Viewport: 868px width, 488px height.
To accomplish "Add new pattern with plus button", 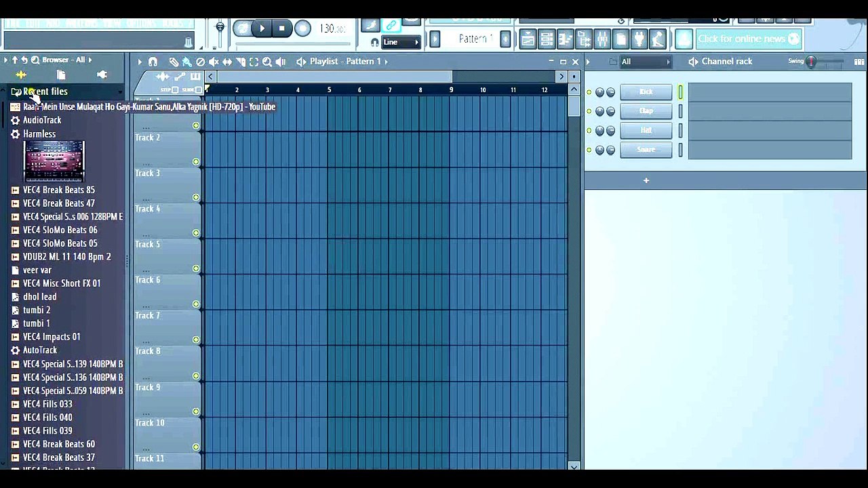I will (505, 39).
